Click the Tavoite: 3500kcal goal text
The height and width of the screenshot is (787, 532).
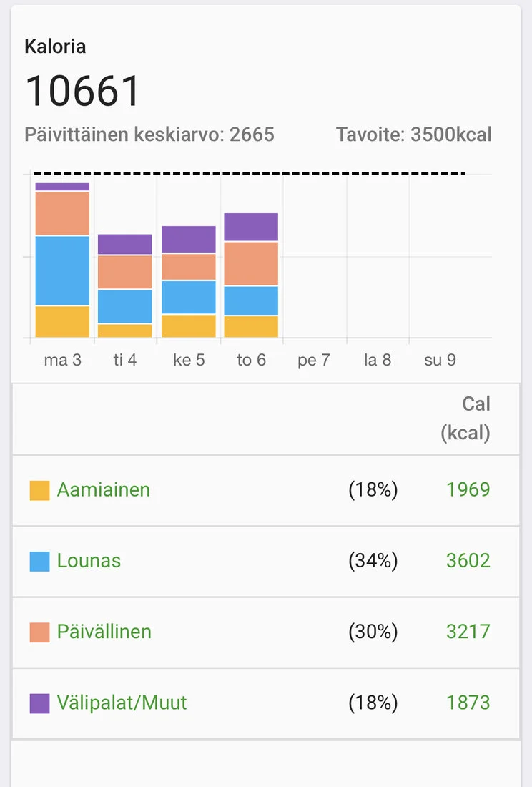[x=413, y=135]
